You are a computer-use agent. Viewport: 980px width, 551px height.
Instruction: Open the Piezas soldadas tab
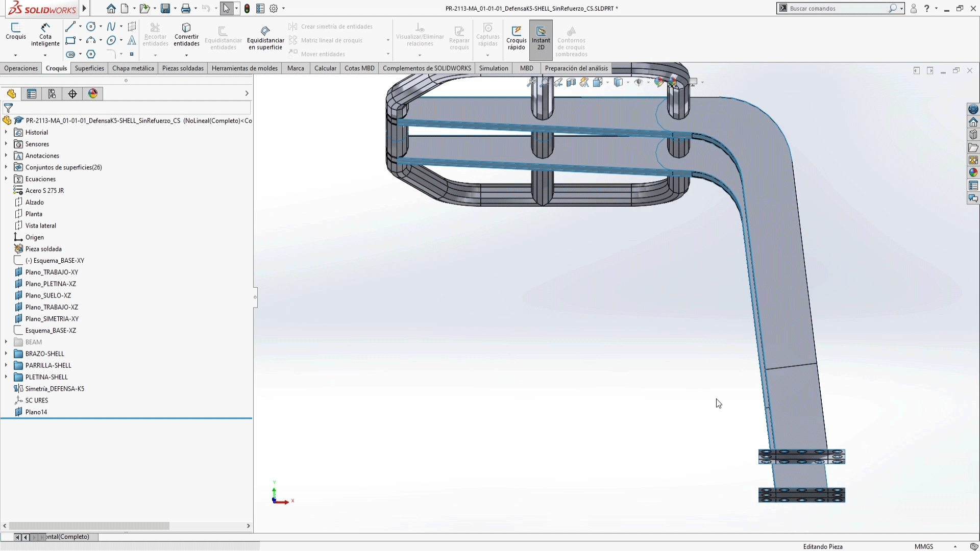coord(183,68)
